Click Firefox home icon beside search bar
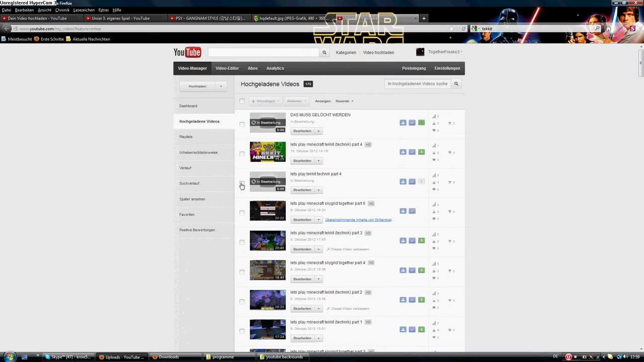 click(608, 29)
